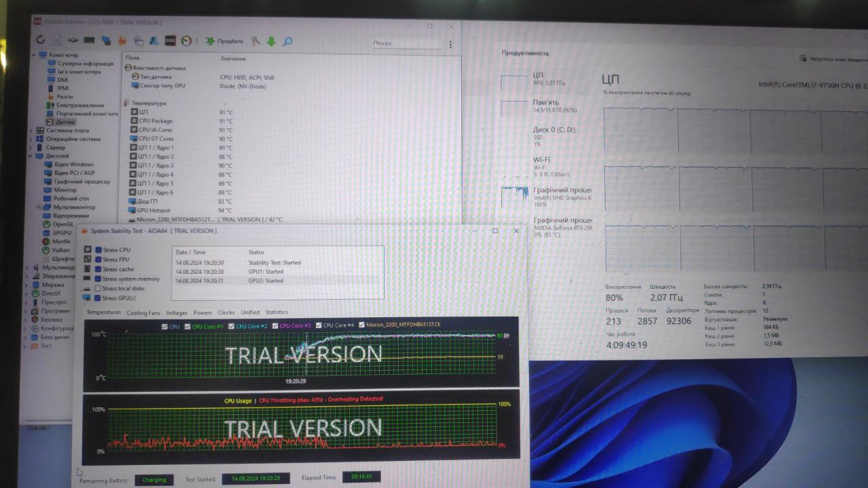This screenshot has height=488, width=868.
Task: Uncheck CPU Core #2 graph checkbox
Action: coord(232,326)
